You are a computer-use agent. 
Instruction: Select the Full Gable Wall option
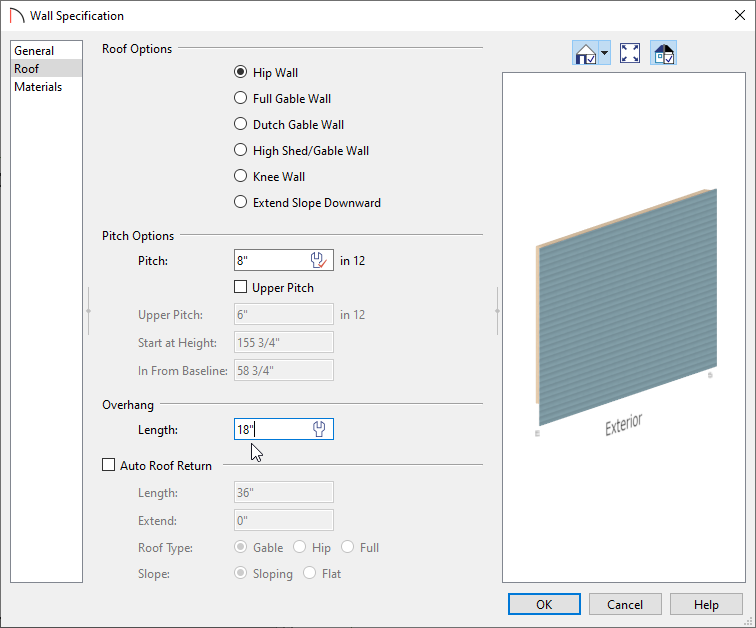point(240,98)
